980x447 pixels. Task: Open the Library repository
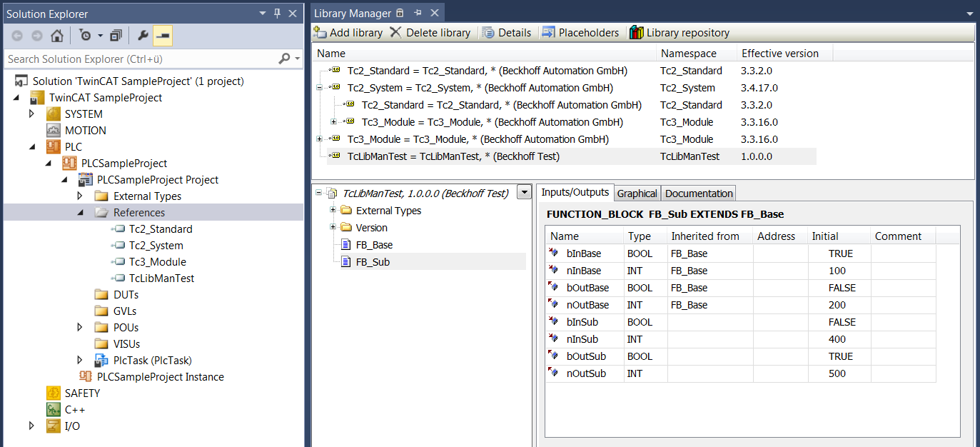point(680,32)
